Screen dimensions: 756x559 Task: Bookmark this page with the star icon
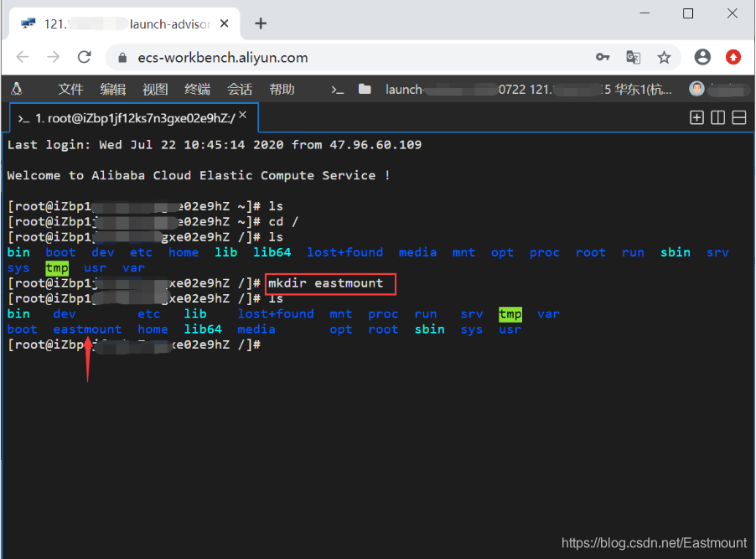[x=664, y=57]
